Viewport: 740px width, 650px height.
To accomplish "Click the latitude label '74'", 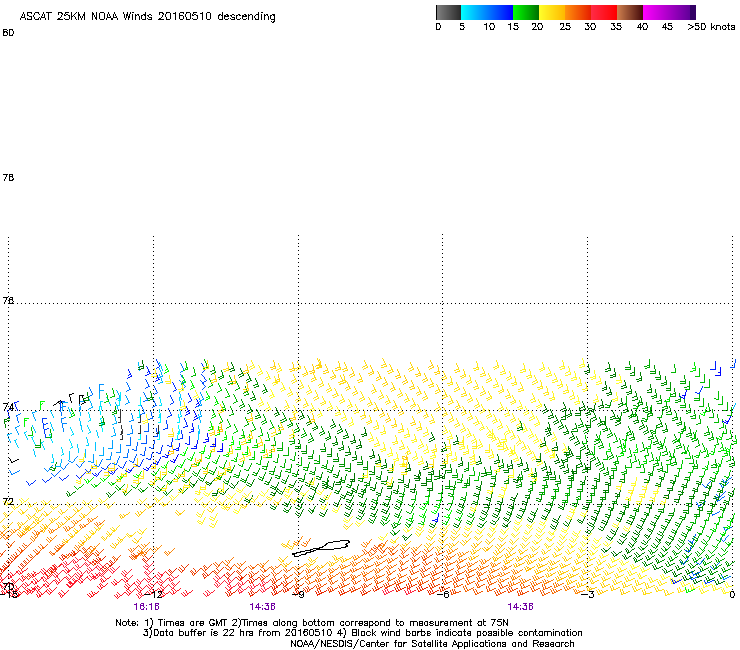I will tap(8, 407).
